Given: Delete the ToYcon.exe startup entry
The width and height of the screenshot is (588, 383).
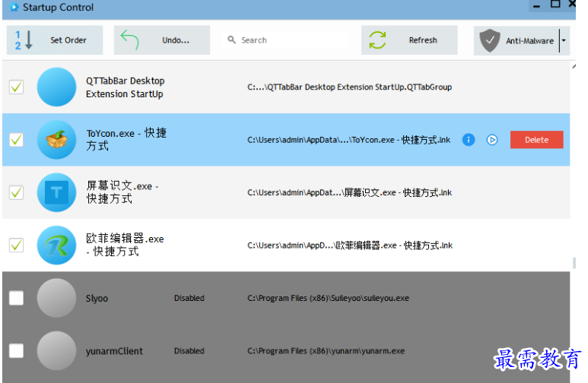Looking at the screenshot, I should coord(536,140).
